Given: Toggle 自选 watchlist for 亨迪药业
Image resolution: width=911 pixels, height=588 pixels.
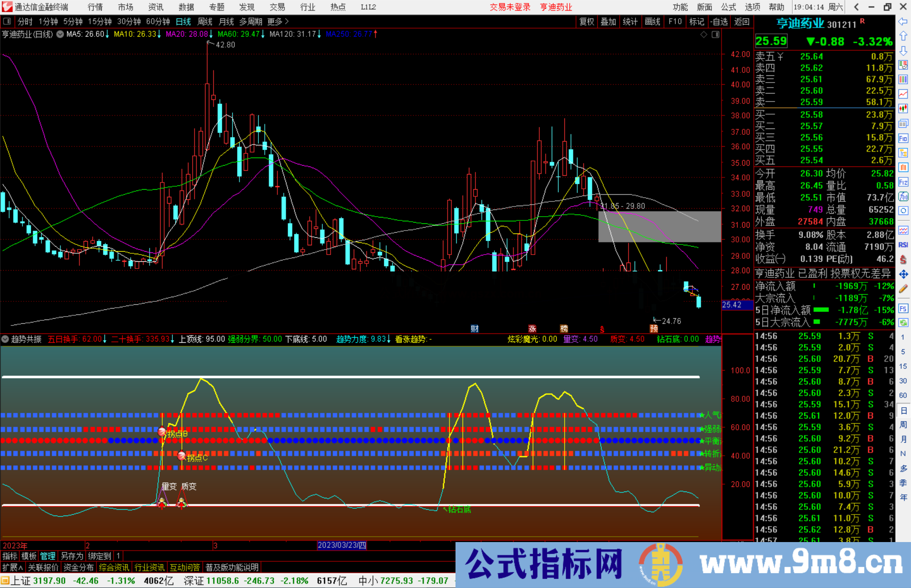Looking at the screenshot, I should 720,21.
